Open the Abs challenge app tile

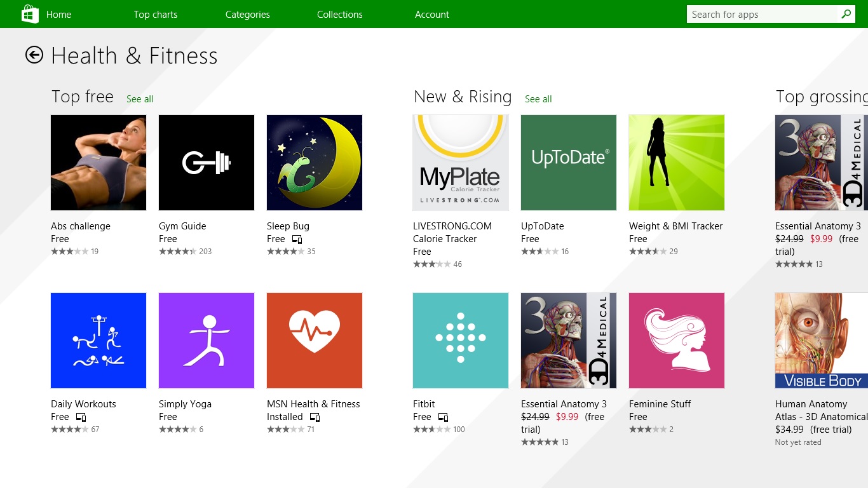tap(98, 163)
